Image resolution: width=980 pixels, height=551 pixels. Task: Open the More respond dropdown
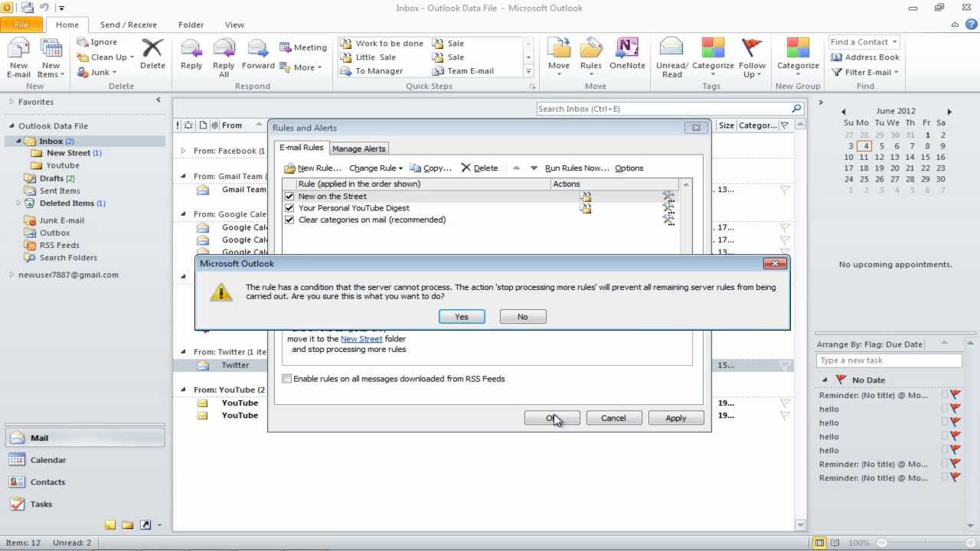(x=301, y=67)
